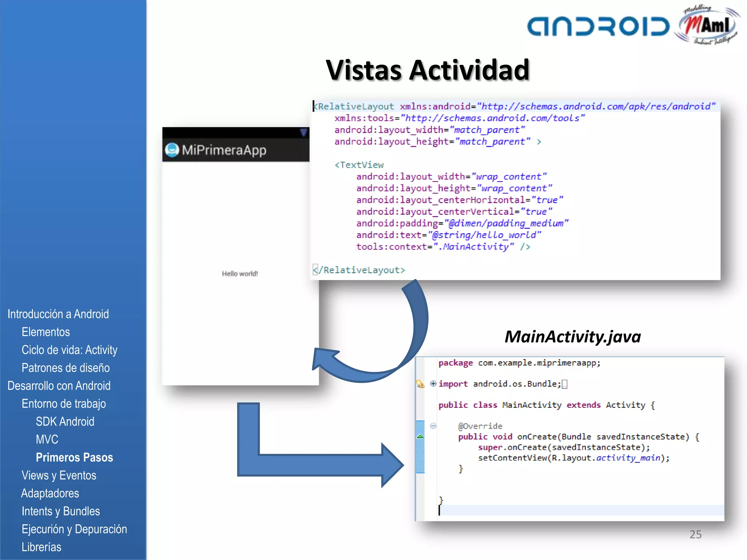The width and height of the screenshot is (747, 560).
Task: Click the warning marker beside the import line
Action: pyautogui.click(x=420, y=384)
